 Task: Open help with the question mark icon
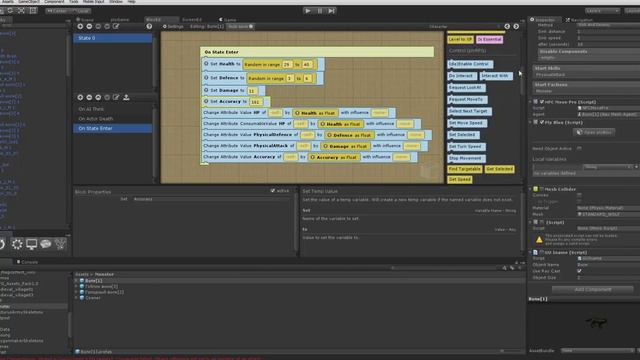click(x=149, y=26)
